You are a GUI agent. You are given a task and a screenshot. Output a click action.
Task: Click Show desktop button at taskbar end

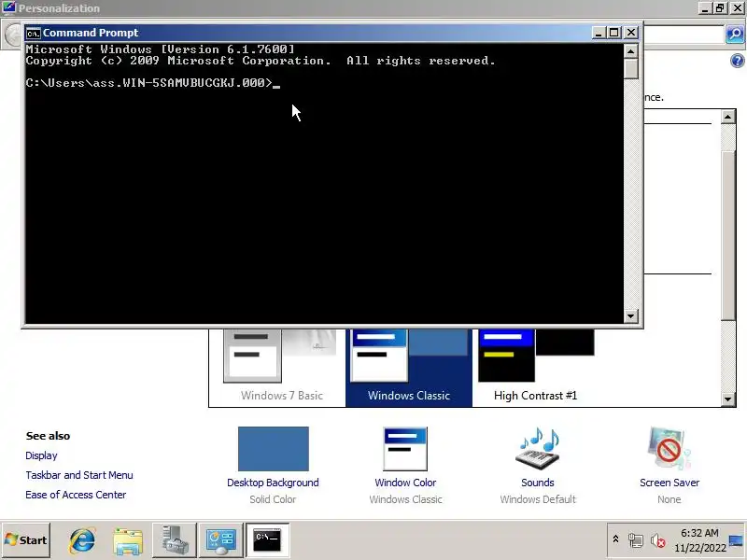737,540
